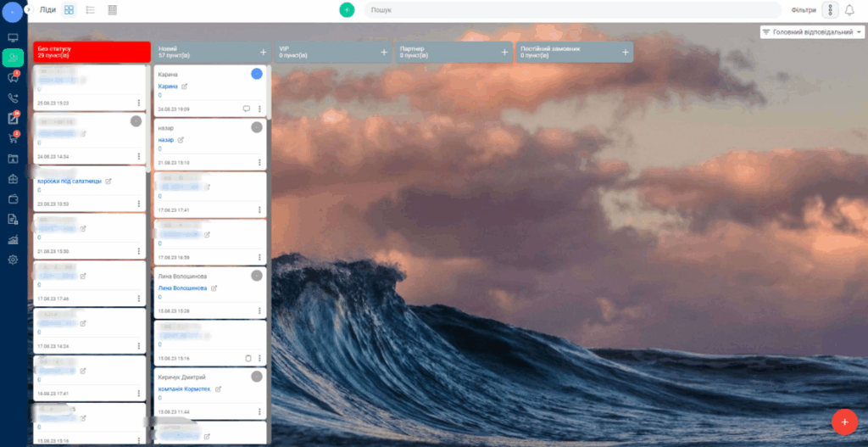Image resolution: width=868 pixels, height=447 pixels.
Task: Switch to the list view
Action: (x=91, y=10)
